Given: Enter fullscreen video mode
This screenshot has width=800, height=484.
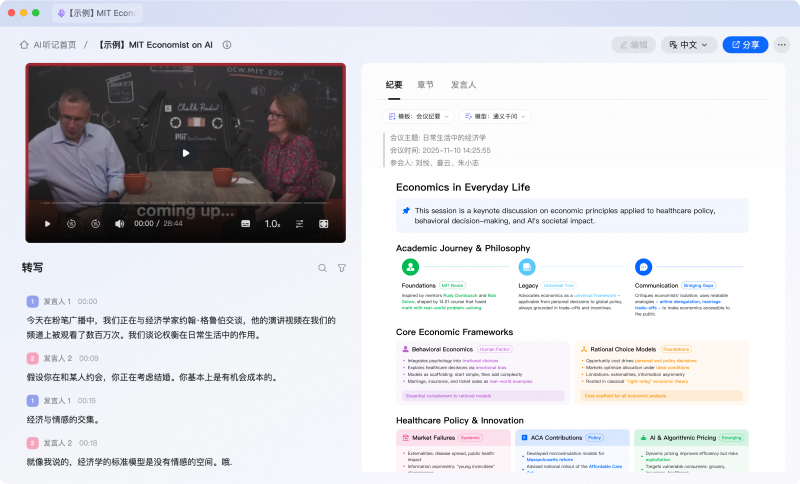Looking at the screenshot, I should click(324, 224).
